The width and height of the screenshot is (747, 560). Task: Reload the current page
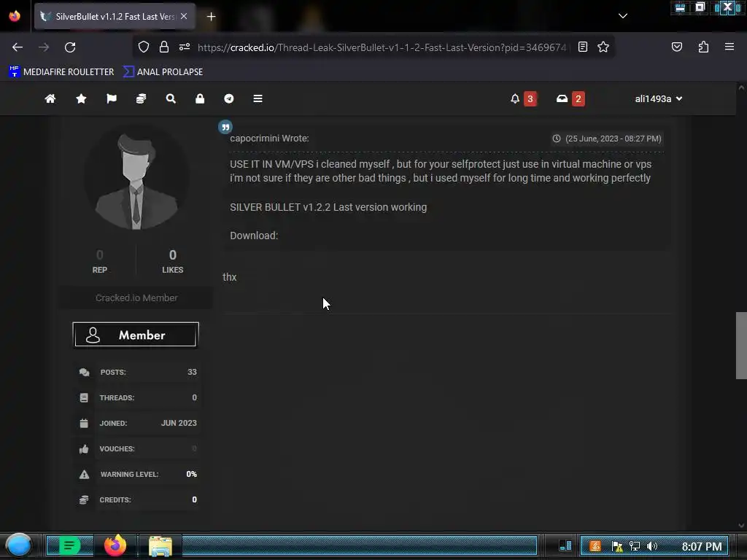coord(70,47)
